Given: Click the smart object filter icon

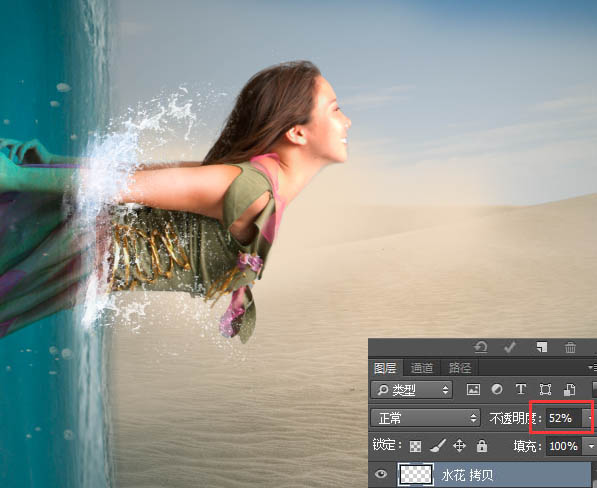Looking at the screenshot, I should 569,389.
